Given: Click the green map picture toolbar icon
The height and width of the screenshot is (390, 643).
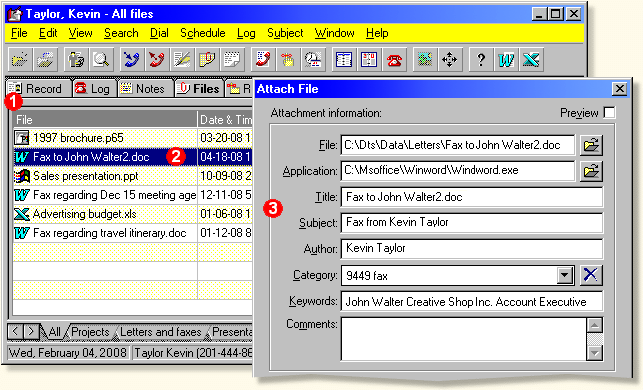Looking at the screenshot, I should (x=424, y=60).
